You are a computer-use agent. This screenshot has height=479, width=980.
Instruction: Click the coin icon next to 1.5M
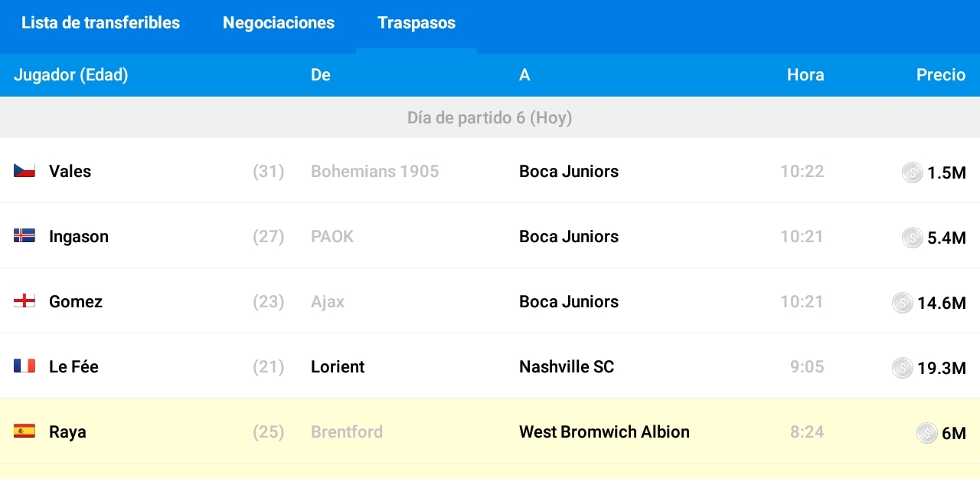click(x=912, y=172)
